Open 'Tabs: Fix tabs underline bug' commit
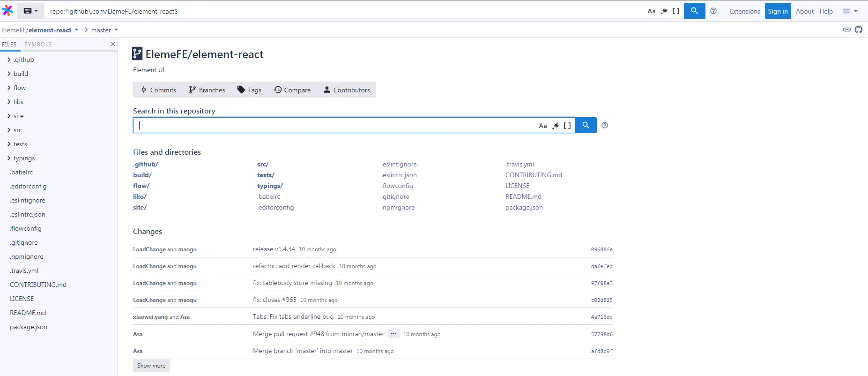The image size is (868, 376). coord(293,316)
